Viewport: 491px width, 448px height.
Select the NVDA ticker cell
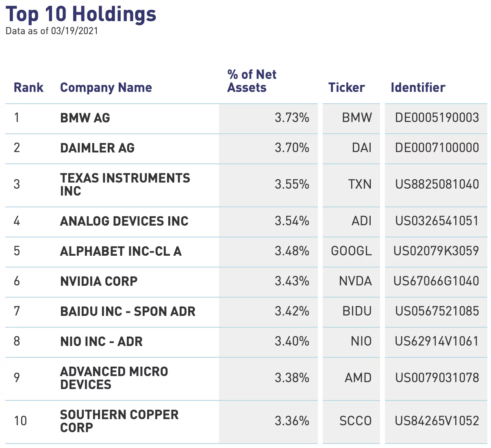pos(355,281)
